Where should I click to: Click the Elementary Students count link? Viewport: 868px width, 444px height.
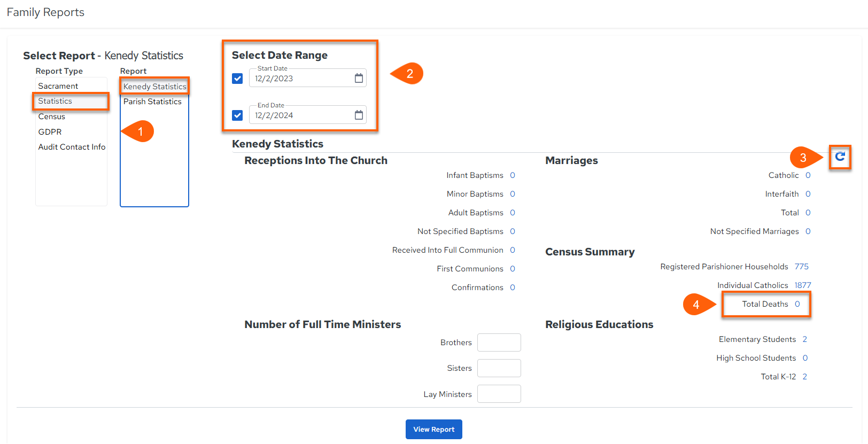click(805, 339)
